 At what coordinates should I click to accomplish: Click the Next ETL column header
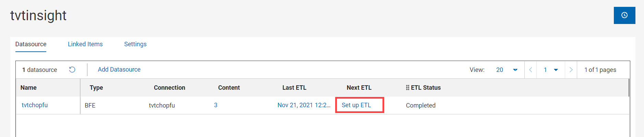(x=359, y=88)
